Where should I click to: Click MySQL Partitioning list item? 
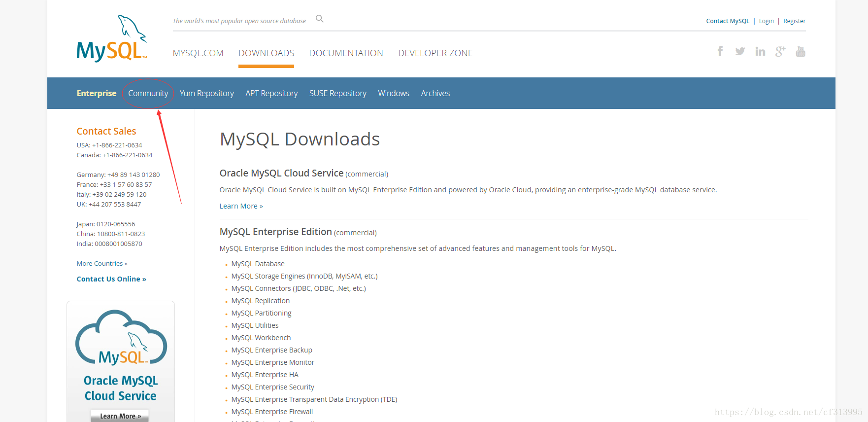coord(262,313)
